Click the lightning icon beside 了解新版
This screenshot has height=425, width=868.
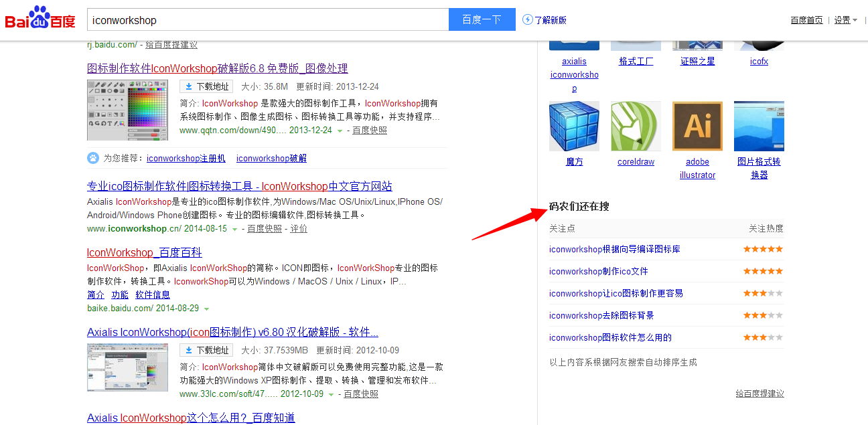click(528, 20)
